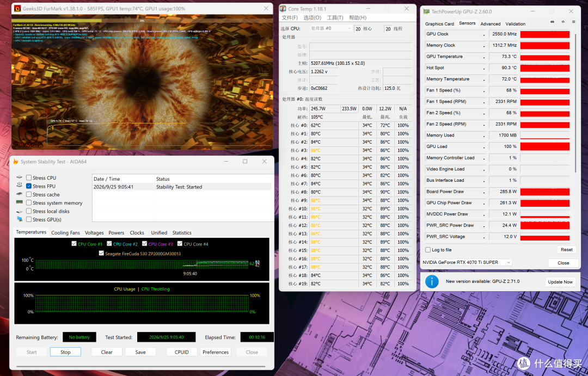Open CPUID from AIDA64 stability test
Image resolution: width=588 pixels, height=376 pixels.
point(181,352)
